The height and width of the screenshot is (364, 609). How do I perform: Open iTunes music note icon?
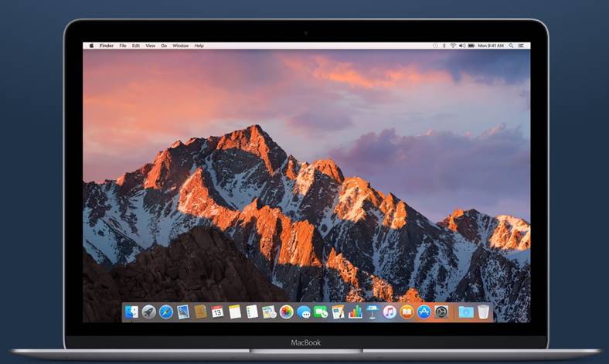tap(390, 312)
